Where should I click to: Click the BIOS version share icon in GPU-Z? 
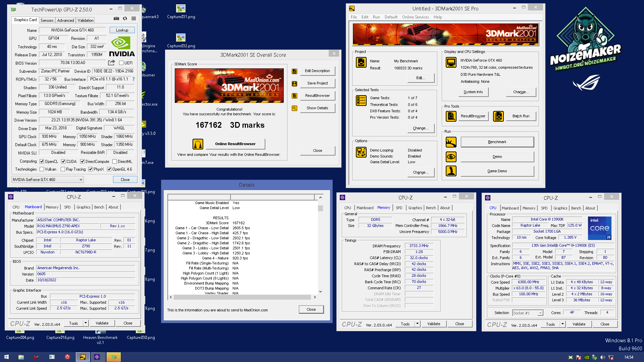111,63
